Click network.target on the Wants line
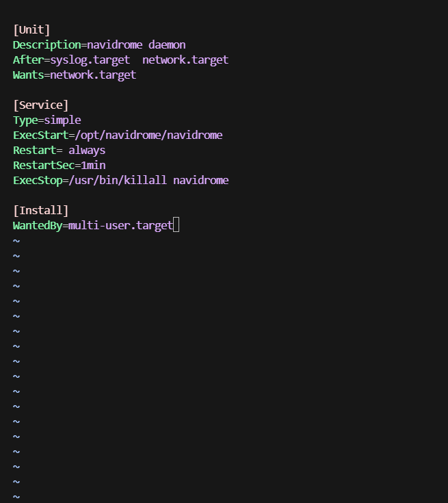The height and width of the screenshot is (503, 448). 93,75
